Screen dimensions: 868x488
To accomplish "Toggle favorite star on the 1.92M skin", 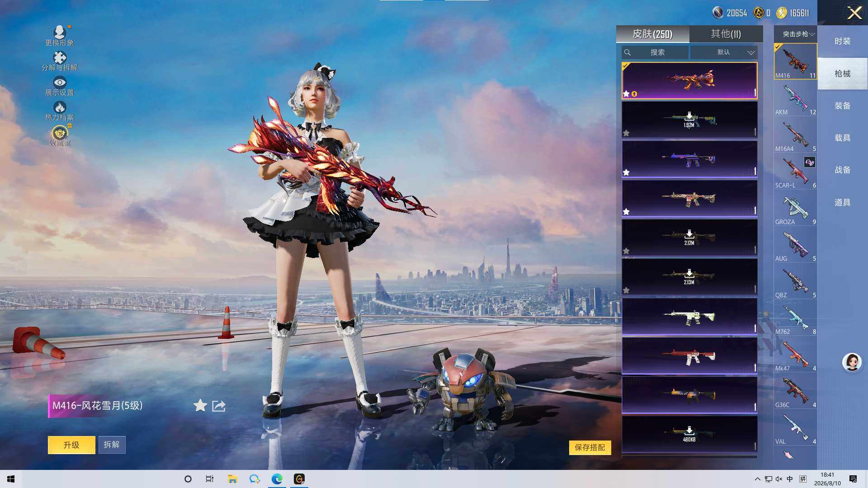I will [626, 133].
